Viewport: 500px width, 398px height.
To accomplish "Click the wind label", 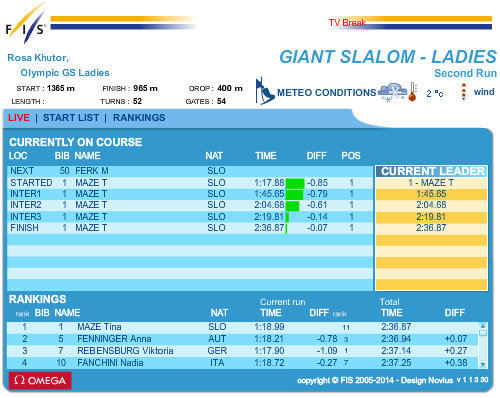I will pos(484,92).
